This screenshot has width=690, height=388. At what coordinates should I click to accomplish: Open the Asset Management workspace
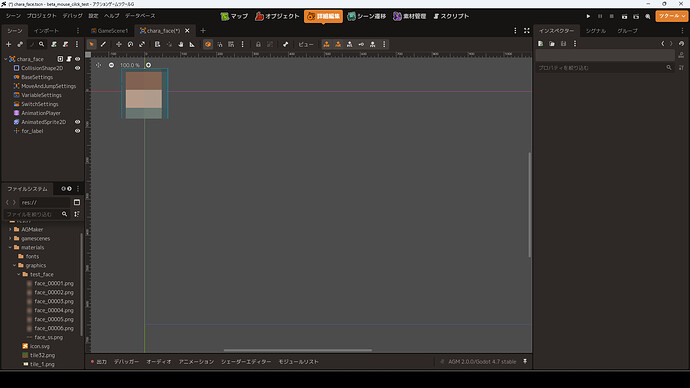(410, 16)
